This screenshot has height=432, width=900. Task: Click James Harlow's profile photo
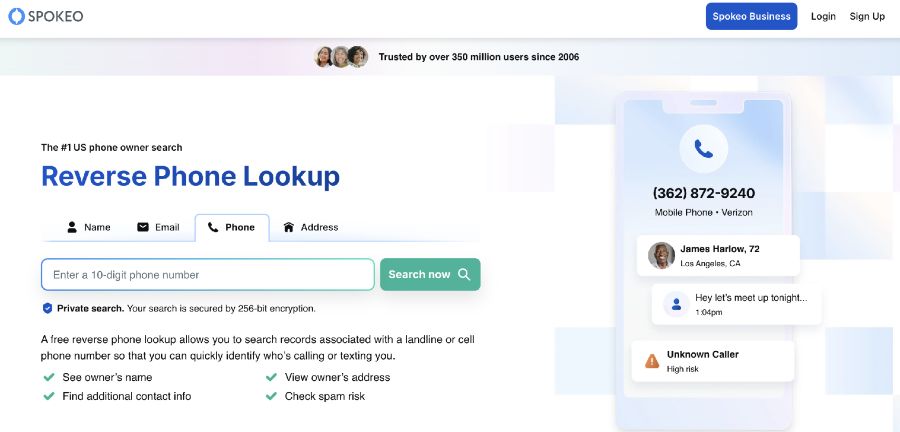(661, 255)
